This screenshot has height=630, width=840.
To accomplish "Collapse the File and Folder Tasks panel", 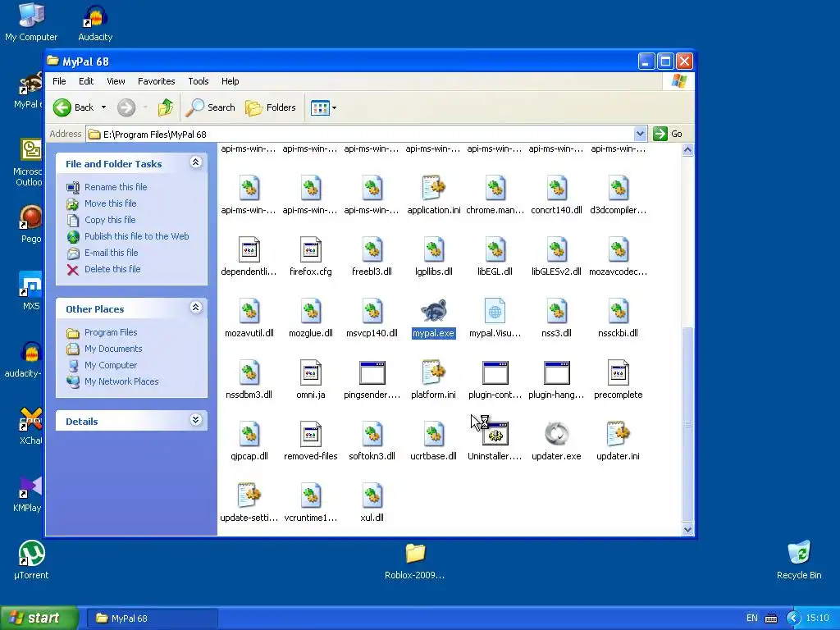I will click(196, 162).
